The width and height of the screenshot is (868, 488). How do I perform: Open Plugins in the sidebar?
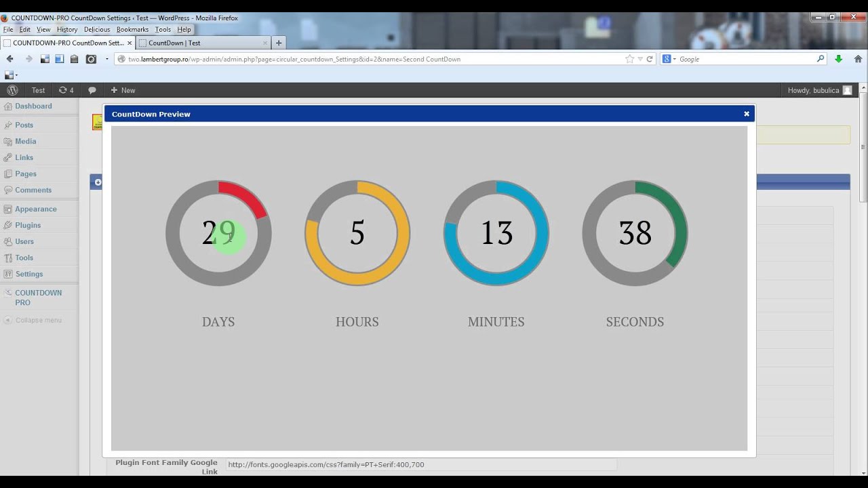[x=28, y=225]
